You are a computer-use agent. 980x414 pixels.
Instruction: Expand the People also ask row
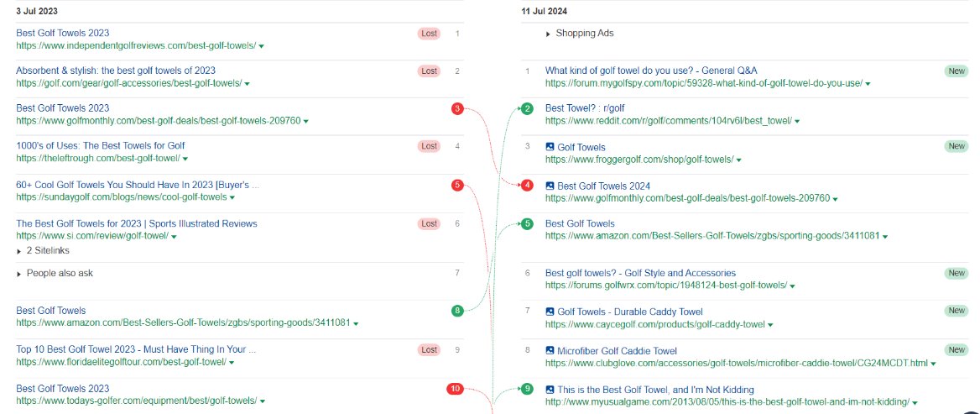(x=55, y=273)
